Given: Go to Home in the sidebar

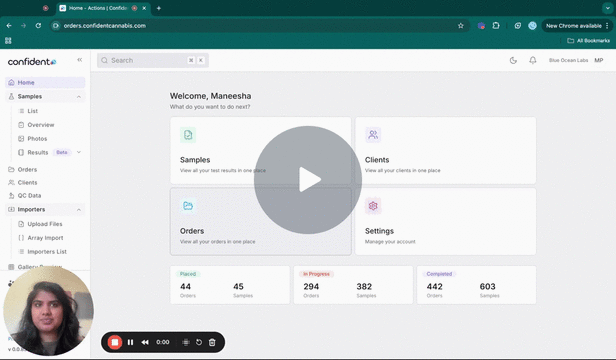Looking at the screenshot, I should pyautogui.click(x=45, y=83).
